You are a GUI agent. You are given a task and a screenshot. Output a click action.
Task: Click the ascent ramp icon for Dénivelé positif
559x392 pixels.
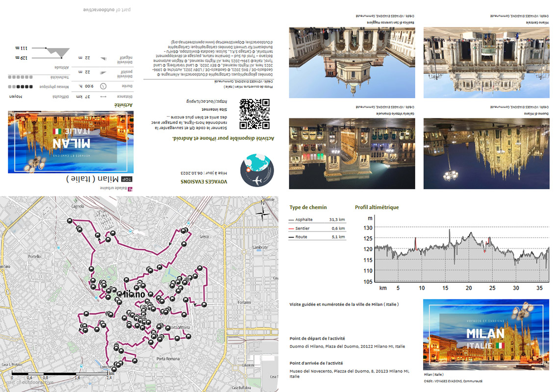[x=103, y=73]
